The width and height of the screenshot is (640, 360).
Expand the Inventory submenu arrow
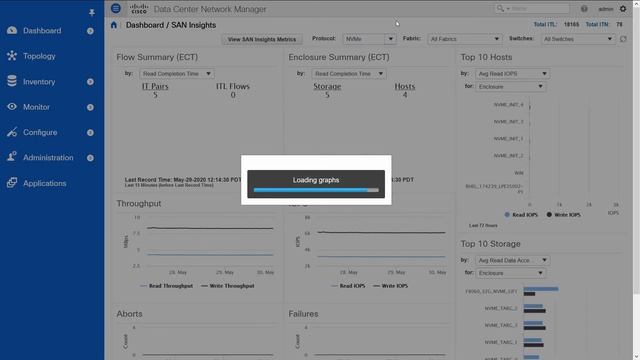click(90, 82)
